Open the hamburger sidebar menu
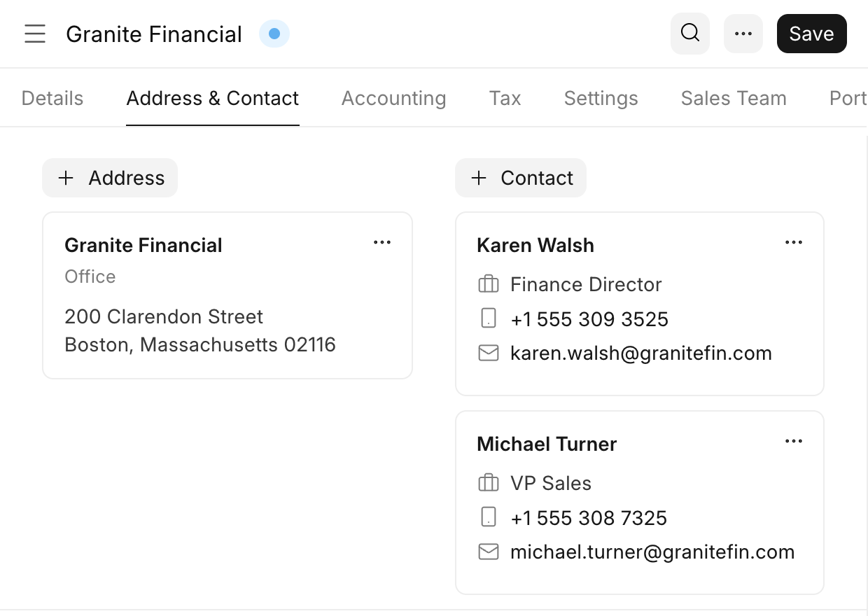Screen dimensions: 868x616 coord(35,34)
